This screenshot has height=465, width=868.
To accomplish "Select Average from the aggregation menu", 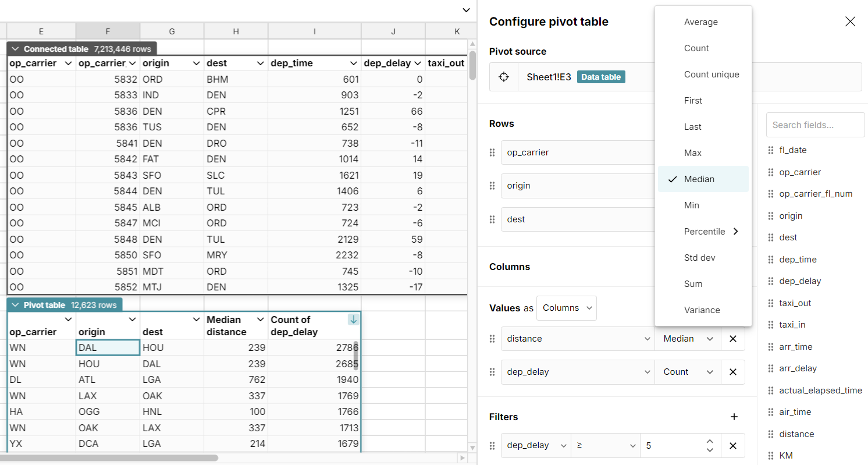I will pyautogui.click(x=701, y=22).
